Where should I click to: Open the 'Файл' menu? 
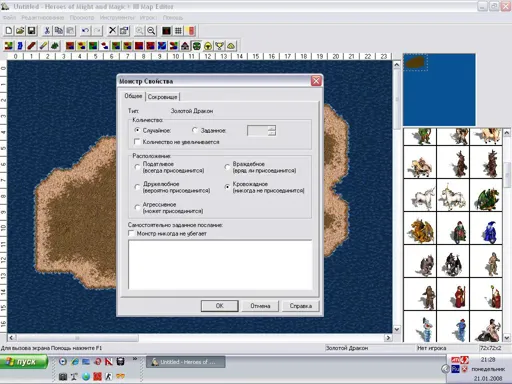click(x=9, y=17)
